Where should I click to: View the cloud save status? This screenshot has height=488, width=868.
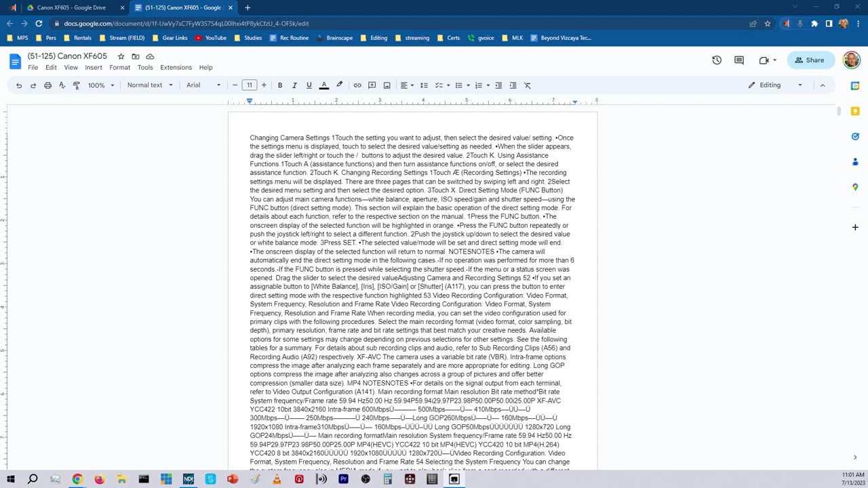(x=150, y=56)
